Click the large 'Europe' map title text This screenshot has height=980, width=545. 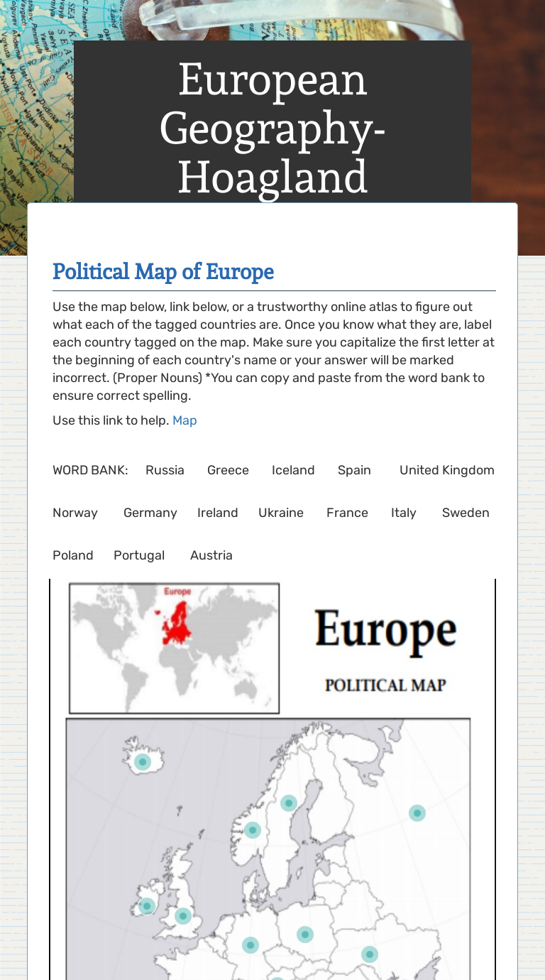coord(385,631)
